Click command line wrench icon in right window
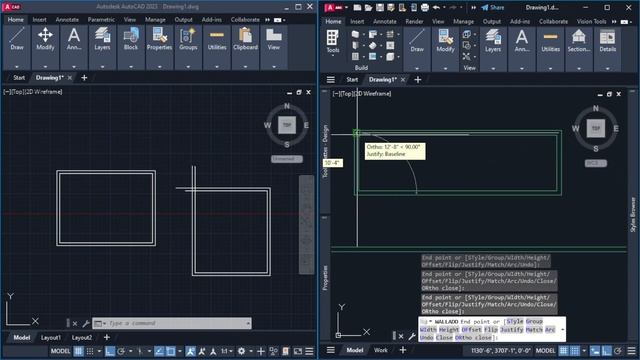Image resolution: width=640 pixels, height=360 pixels. pos(412,336)
